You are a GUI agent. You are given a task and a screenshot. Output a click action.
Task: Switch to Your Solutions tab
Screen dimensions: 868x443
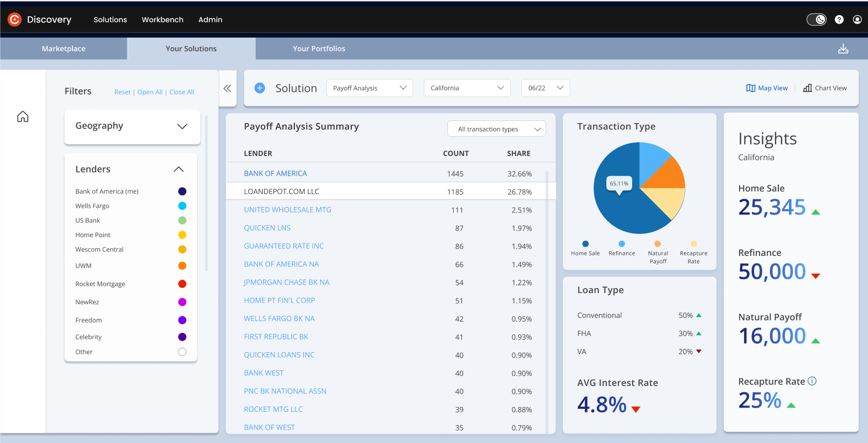(x=191, y=48)
